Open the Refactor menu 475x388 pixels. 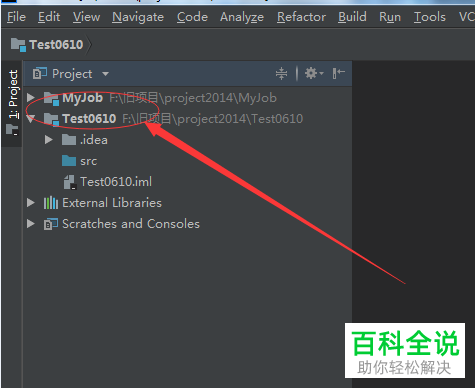[x=301, y=17]
